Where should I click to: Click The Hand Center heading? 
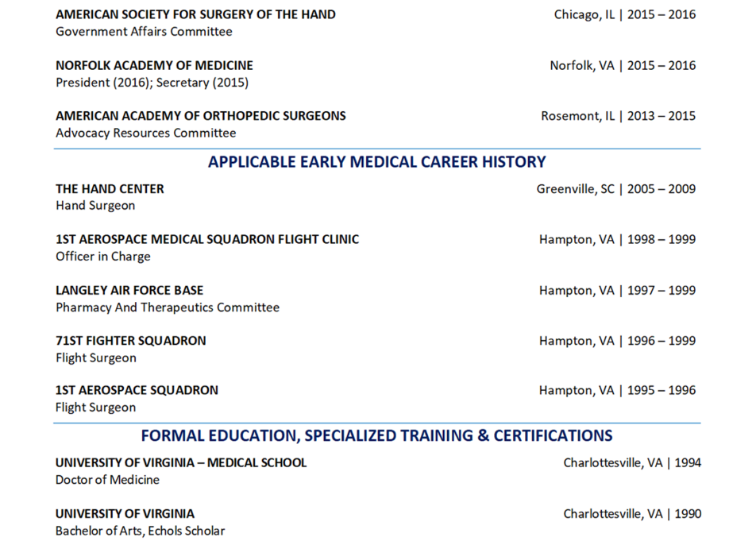[110, 188]
